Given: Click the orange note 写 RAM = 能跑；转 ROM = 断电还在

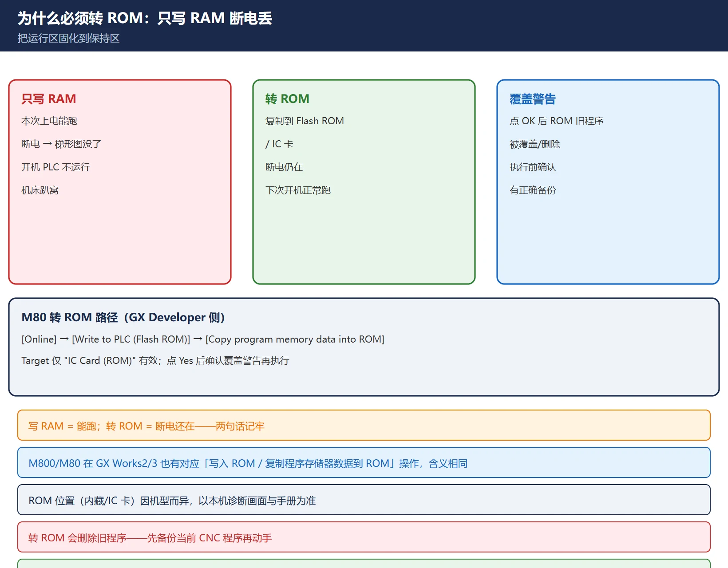Looking at the screenshot, I should tap(364, 425).
